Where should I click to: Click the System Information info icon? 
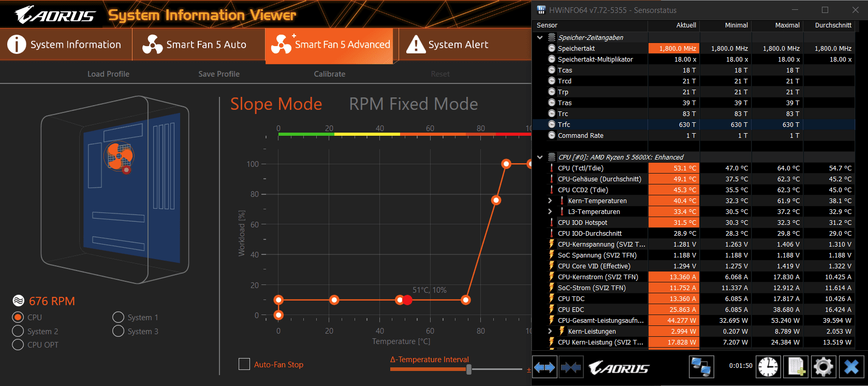pos(17,45)
